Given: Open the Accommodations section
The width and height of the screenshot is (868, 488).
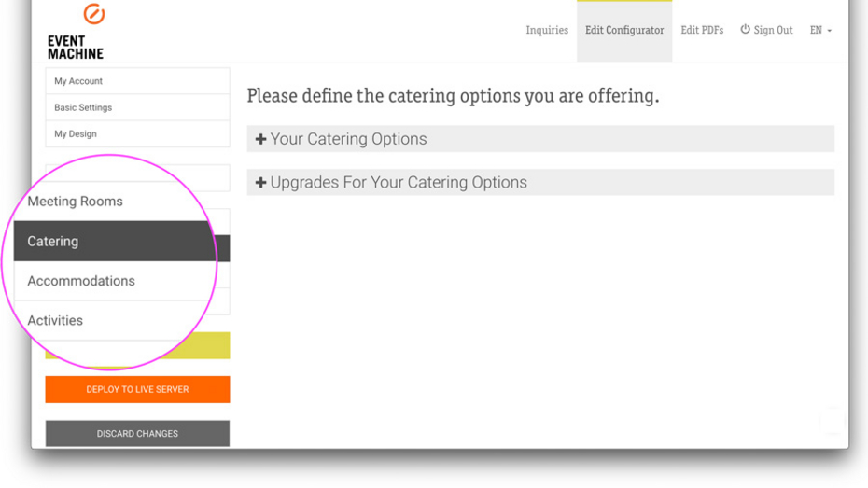Looking at the screenshot, I should (x=81, y=281).
